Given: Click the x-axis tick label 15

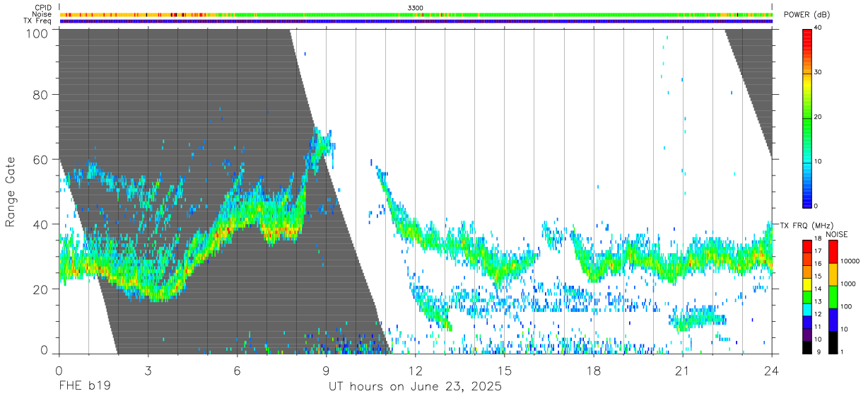Looking at the screenshot, I should tap(505, 370).
